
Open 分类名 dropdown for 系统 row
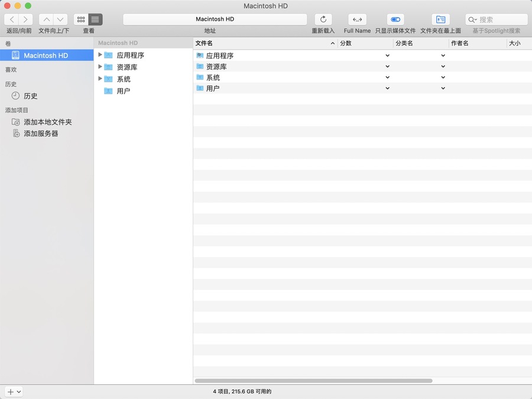pyautogui.click(x=443, y=77)
